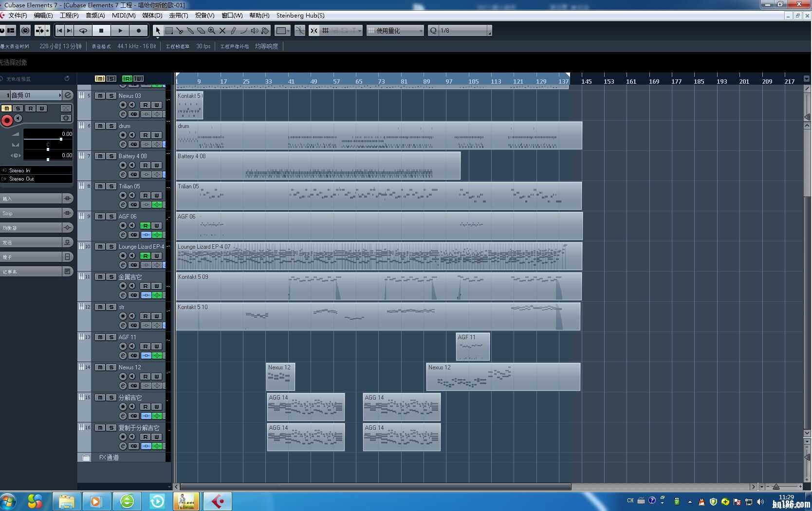Screen dimensions: 812x511
Task: Open the snap type dropdown arrow
Action: [360, 31]
